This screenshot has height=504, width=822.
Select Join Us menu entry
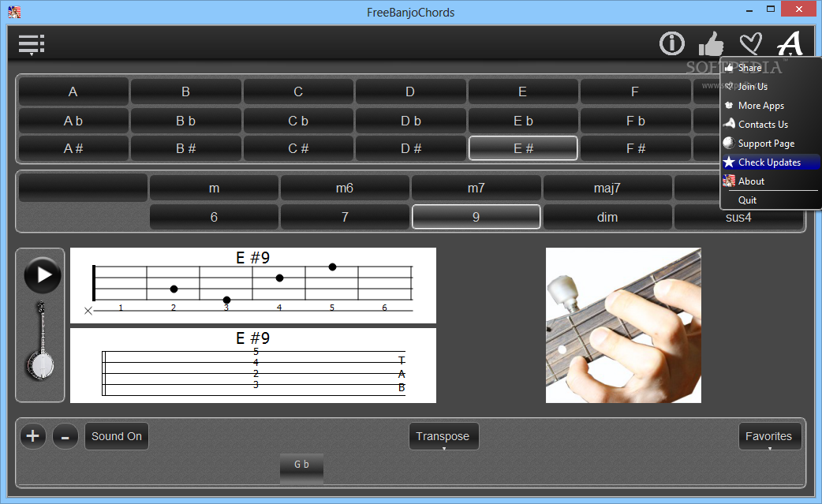coord(770,87)
